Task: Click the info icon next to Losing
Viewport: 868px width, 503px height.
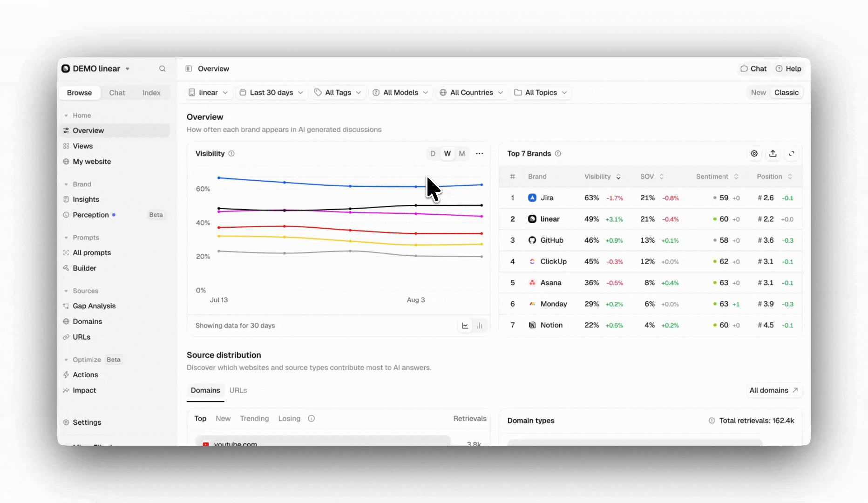Action: pos(312,419)
